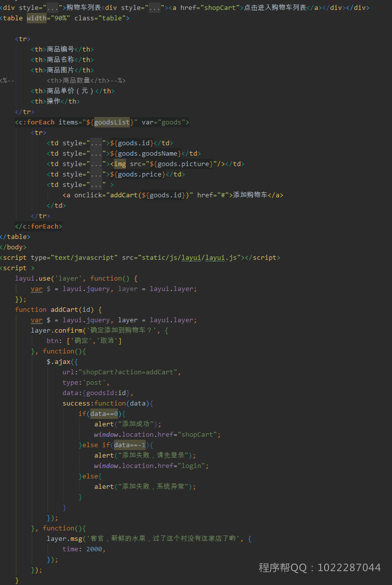Image resolution: width=392 pixels, height=585 pixels.
Task: Expand folded style on the goods.price cell
Action: coord(96,174)
